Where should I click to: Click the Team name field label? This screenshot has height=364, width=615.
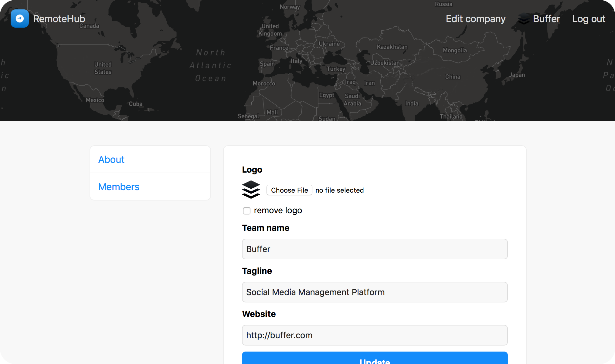pyautogui.click(x=266, y=228)
